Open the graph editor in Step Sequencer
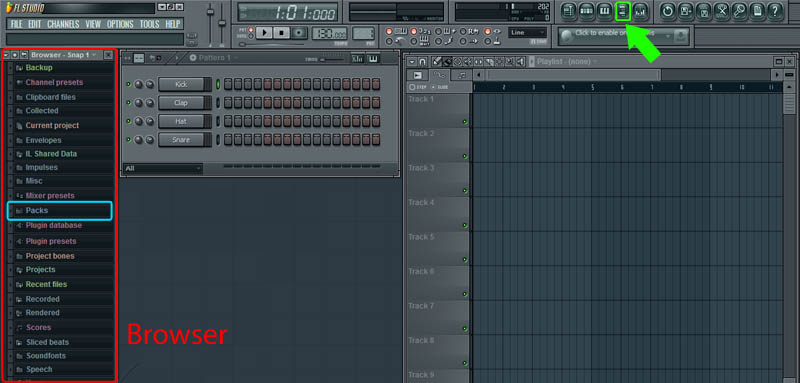 point(358,59)
